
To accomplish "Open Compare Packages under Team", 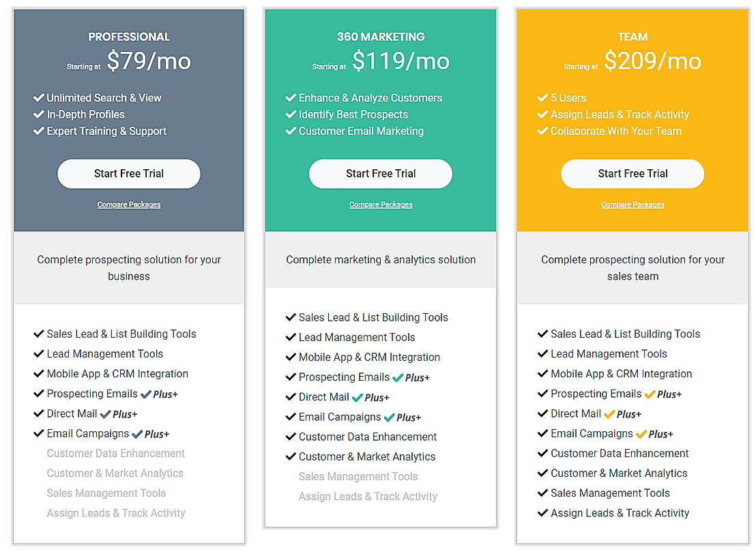I will pyautogui.click(x=633, y=204).
